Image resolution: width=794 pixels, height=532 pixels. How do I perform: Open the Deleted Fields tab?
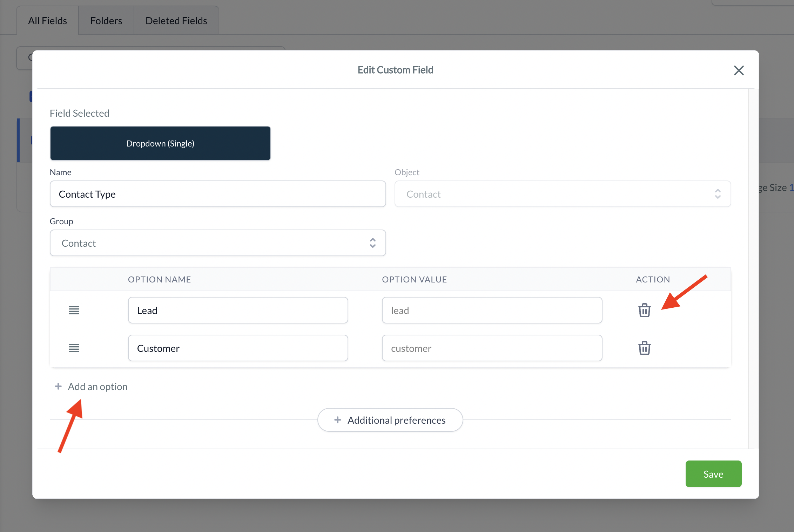click(176, 21)
